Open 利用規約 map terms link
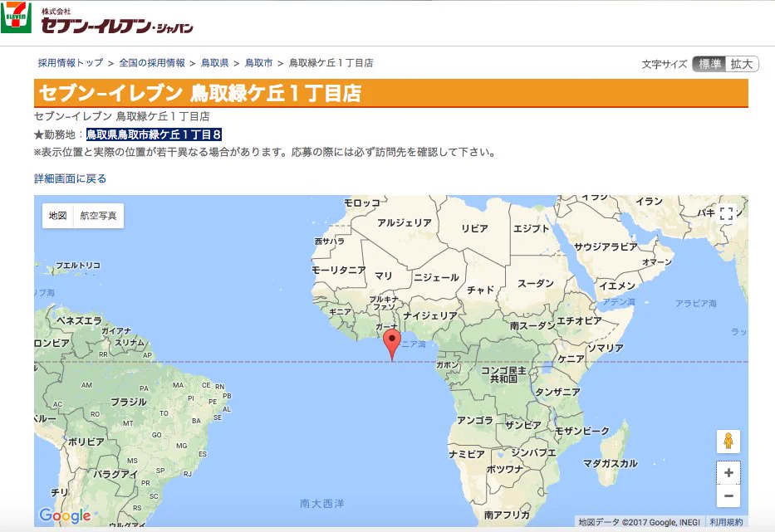 click(726, 522)
